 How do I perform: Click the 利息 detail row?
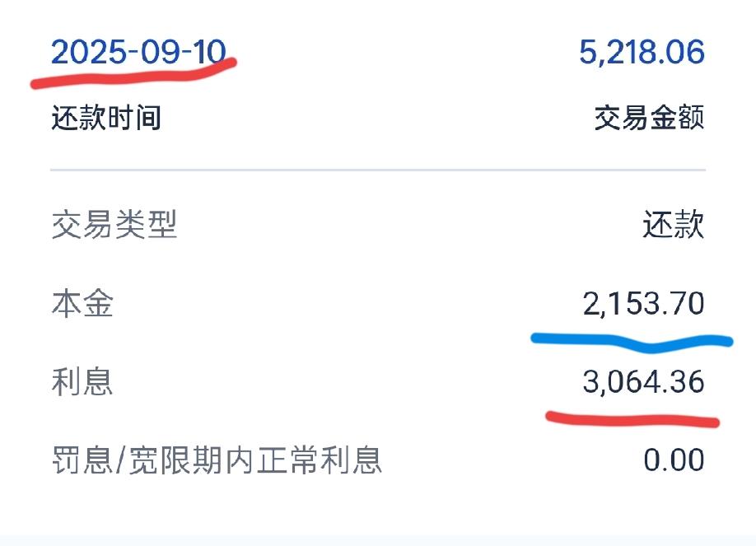[x=378, y=382]
